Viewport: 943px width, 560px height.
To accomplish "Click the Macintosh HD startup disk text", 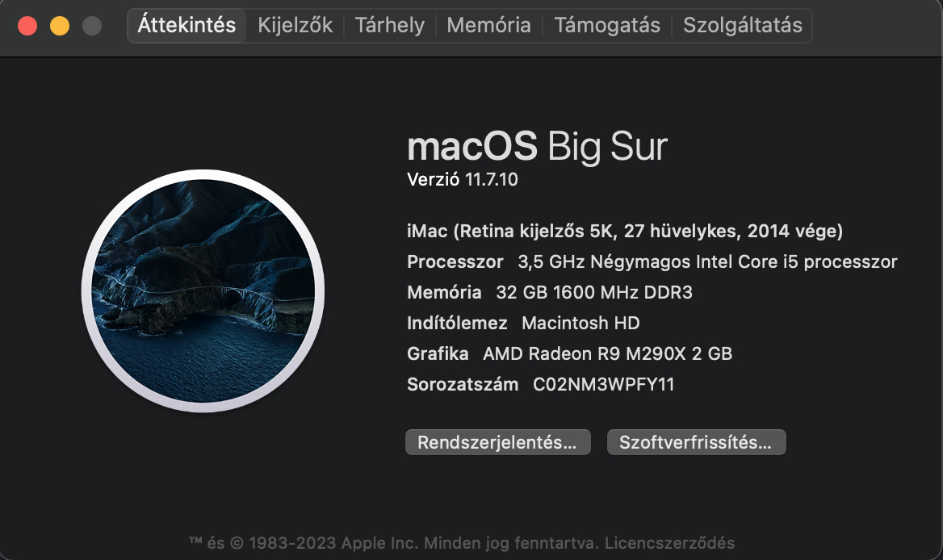I will click(580, 324).
